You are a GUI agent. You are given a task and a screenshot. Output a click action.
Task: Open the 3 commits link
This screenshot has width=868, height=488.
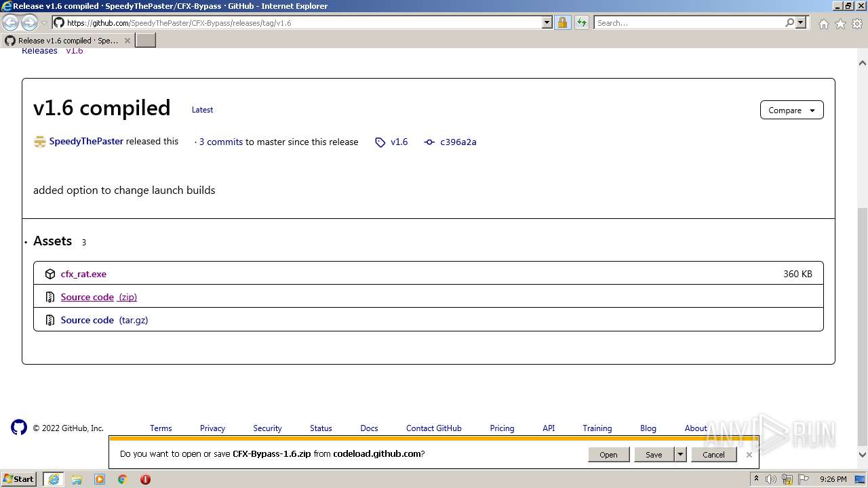pos(221,142)
